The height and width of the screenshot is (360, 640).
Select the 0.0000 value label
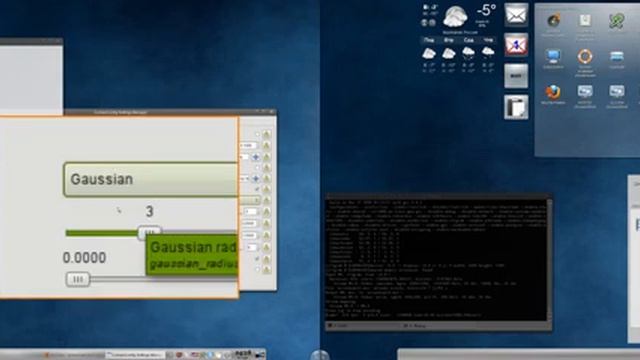[84, 258]
